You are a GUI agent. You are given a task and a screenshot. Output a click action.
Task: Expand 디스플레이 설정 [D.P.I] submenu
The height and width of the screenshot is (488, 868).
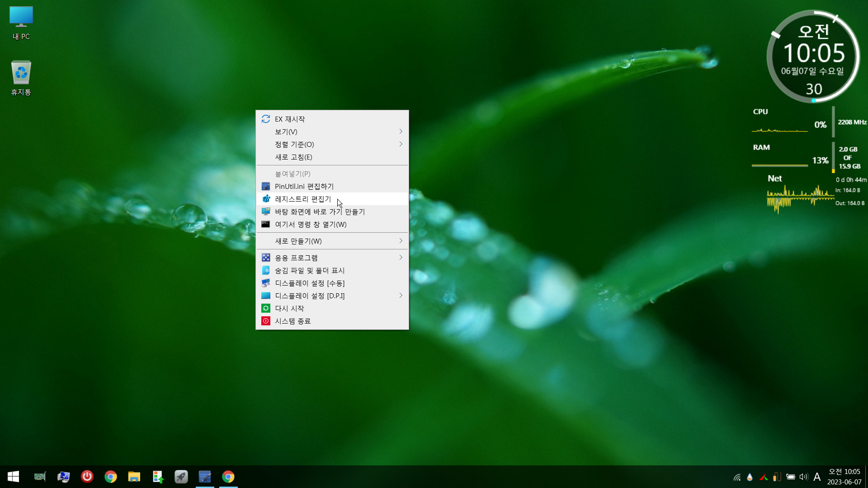click(332, 296)
